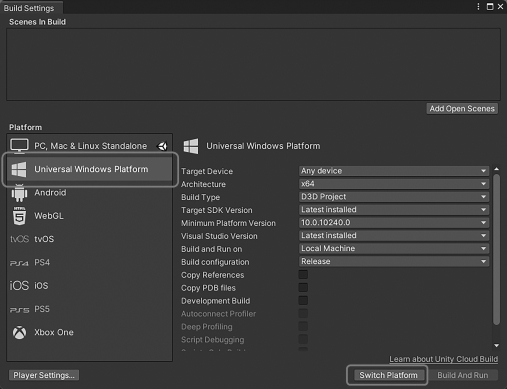Open the Learn about Unity Cloud Build link

[443, 359]
